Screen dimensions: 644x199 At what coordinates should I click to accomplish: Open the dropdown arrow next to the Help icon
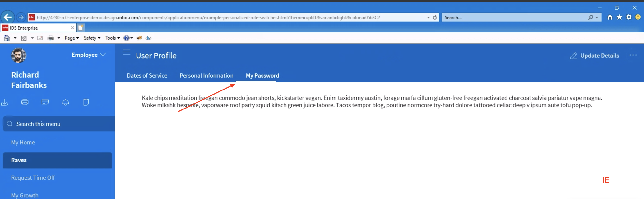132,38
